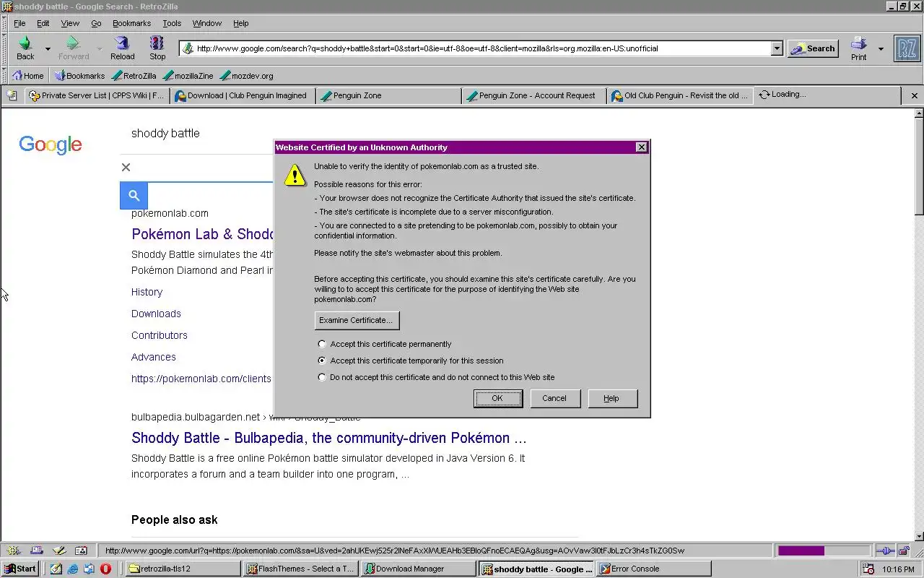Screen dimensions: 924x578
Task: Switch to FlashThemes window in taskbar
Action: coord(300,569)
